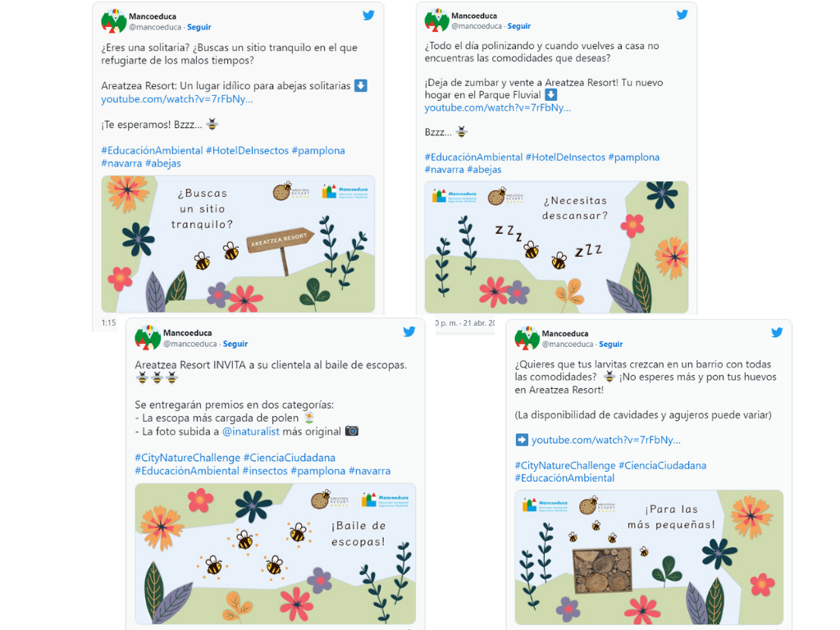Screen dimensions: 840x630
Task: Open Mancoeduca avatar on "larvitas" tweet
Action: pos(527,338)
